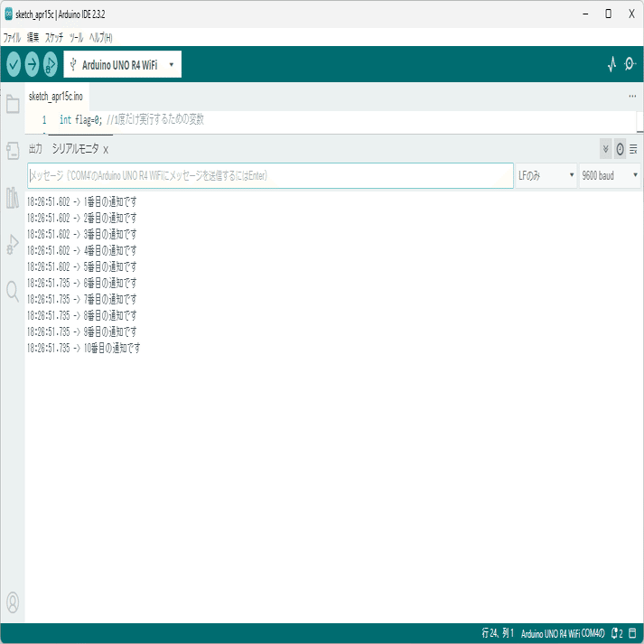Toggle autoscroll in the serial monitor
The width and height of the screenshot is (644, 644).
605,149
